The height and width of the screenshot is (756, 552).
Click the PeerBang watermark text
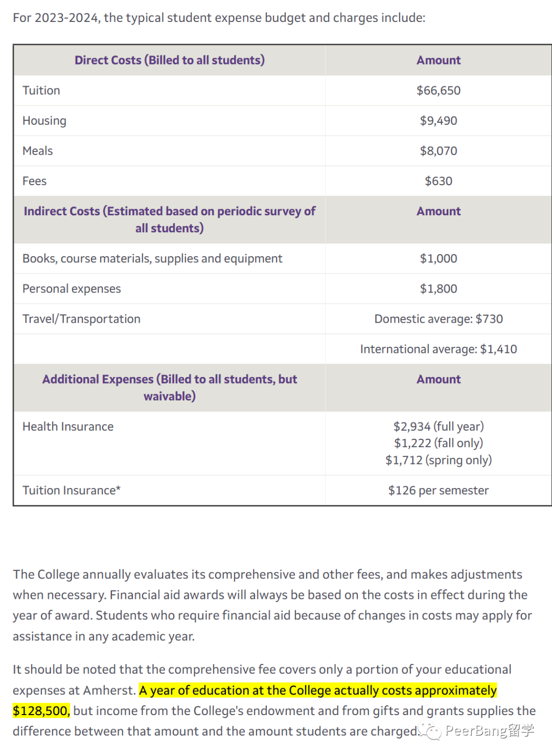(x=490, y=730)
